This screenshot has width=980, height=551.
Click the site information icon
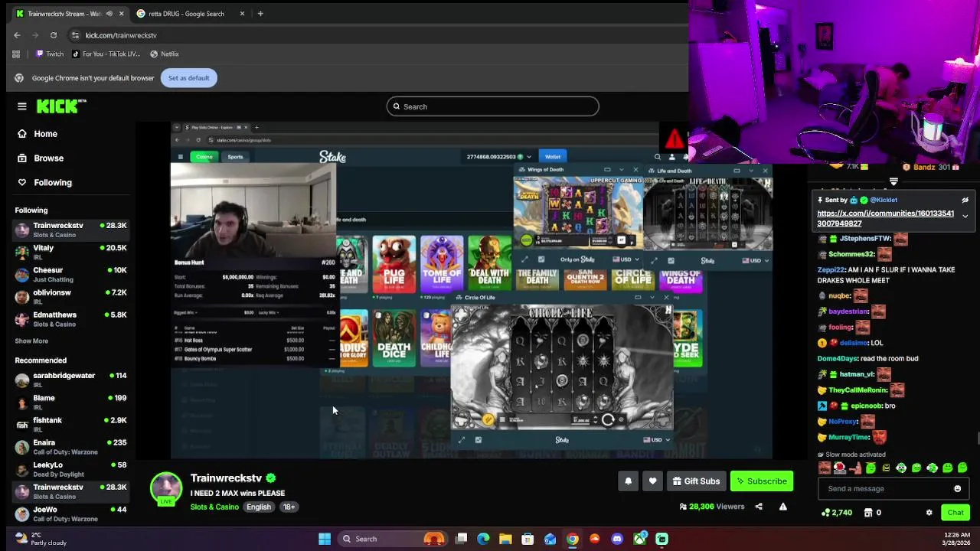coord(75,35)
